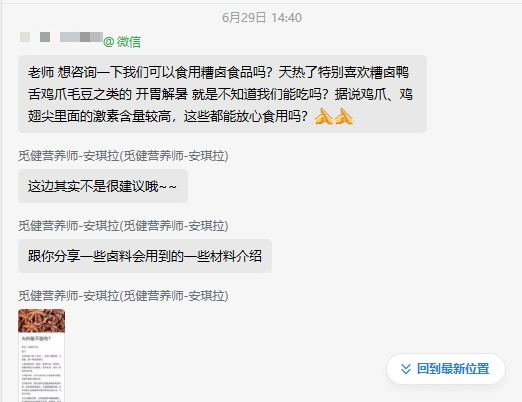Click the second folded-hands emoji
This screenshot has height=402, width=522.
[344, 116]
